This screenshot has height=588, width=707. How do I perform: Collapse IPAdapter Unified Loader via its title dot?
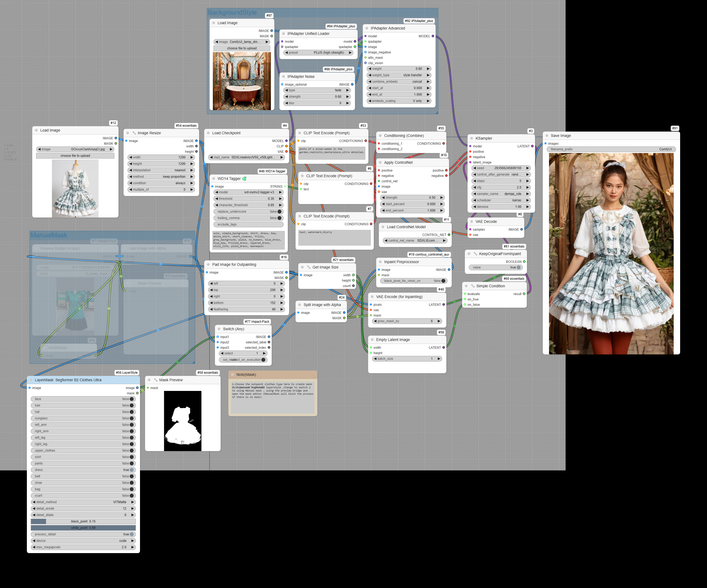click(283, 34)
